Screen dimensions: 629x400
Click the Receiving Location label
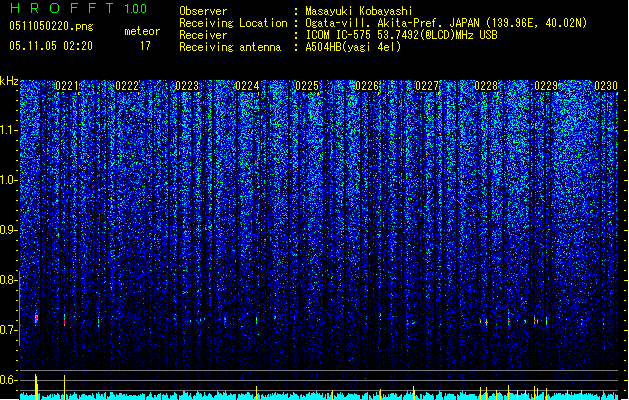(233, 23)
